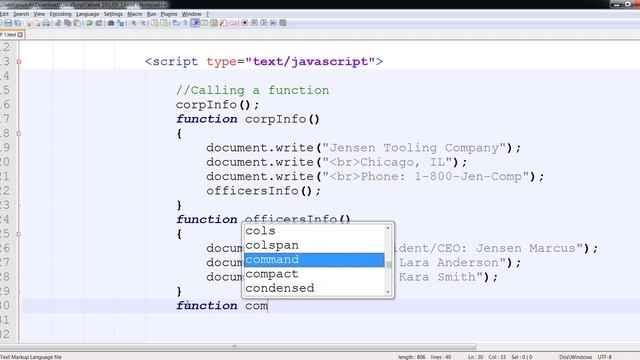
Task: Open the Macro menu
Action: pyautogui.click(x=135, y=14)
